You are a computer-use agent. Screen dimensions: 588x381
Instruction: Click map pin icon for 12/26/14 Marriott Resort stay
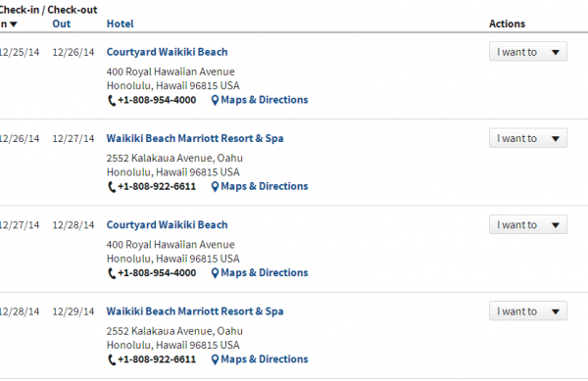coord(215,187)
